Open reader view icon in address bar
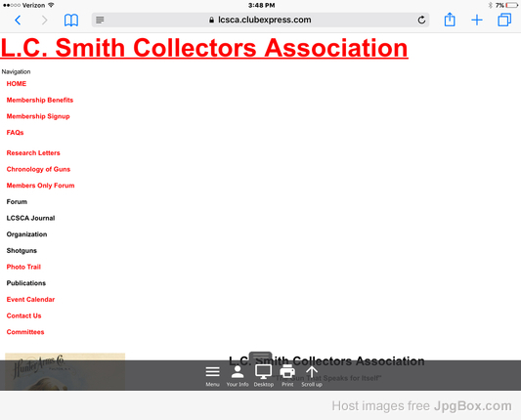521x420 pixels. (x=100, y=21)
